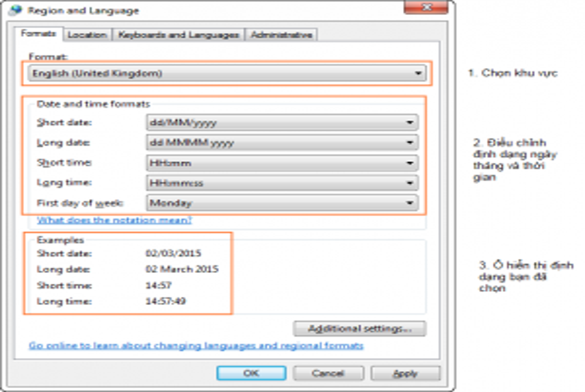Click 'What does the notation mean?' link

114,220
